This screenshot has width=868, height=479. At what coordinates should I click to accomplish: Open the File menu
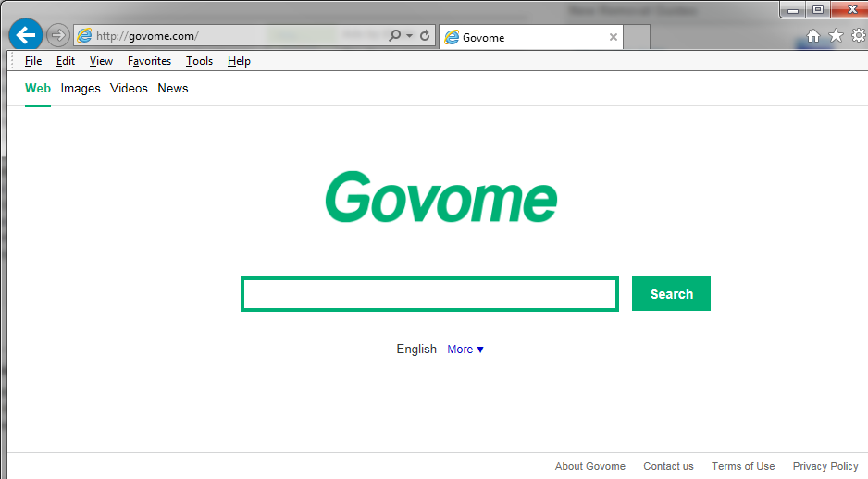point(33,61)
